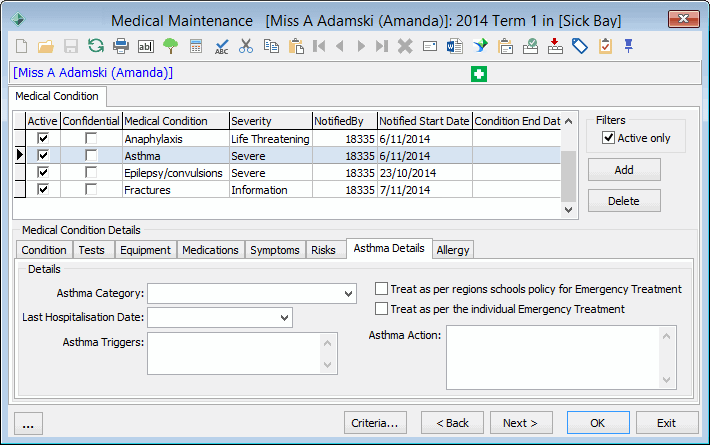Click the < Back button
710x445 pixels.
[x=452, y=423]
